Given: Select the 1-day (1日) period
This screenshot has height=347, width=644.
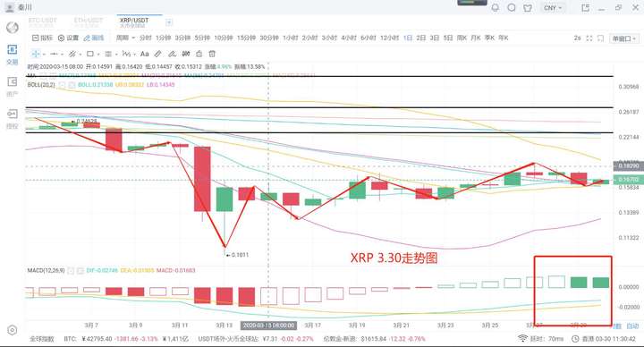Looking at the screenshot, I should tap(408, 38).
